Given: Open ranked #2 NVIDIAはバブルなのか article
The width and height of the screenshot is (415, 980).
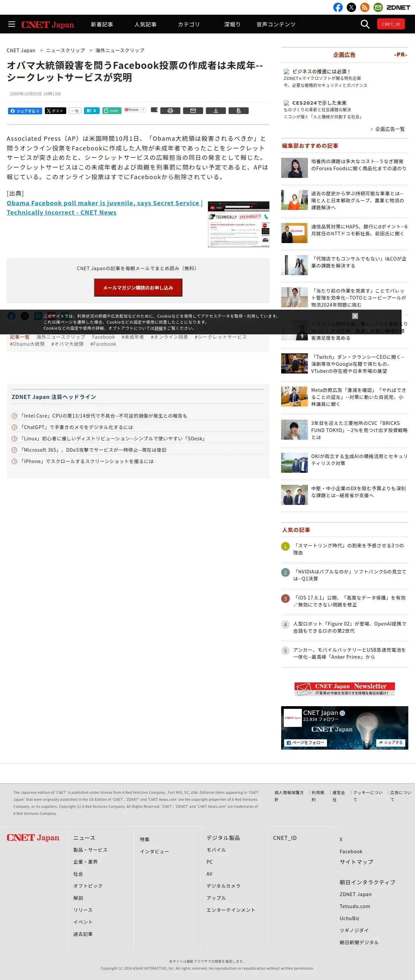Looking at the screenshot, I should pyautogui.click(x=349, y=575).
